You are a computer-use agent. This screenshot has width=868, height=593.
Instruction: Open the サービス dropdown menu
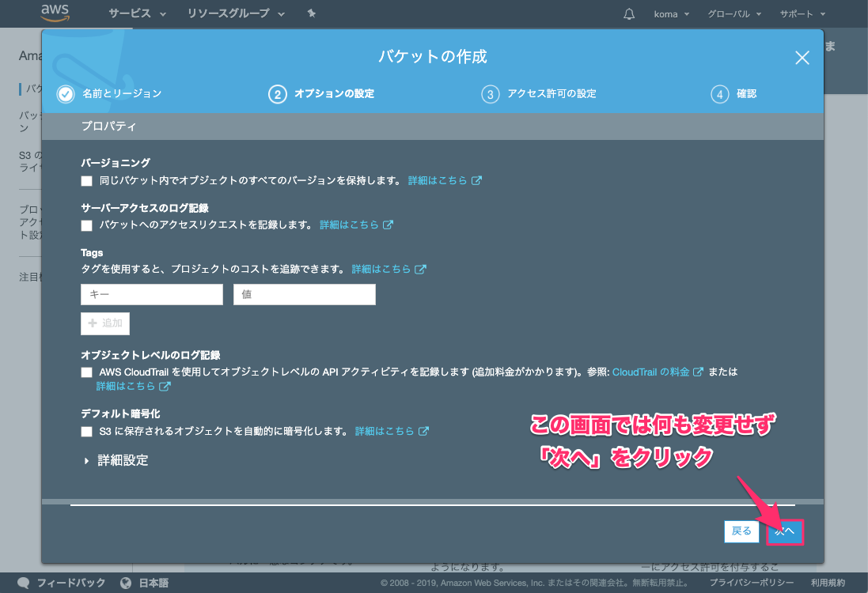pyautogui.click(x=138, y=14)
